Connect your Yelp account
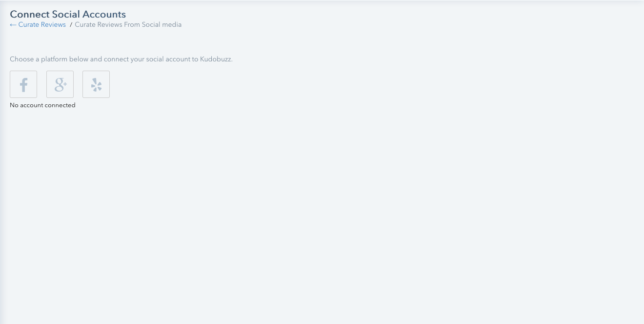The width and height of the screenshot is (644, 324). (96, 84)
